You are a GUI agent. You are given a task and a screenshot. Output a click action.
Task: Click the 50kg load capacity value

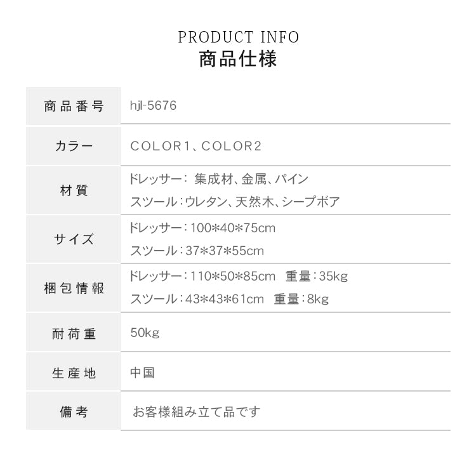(x=143, y=333)
